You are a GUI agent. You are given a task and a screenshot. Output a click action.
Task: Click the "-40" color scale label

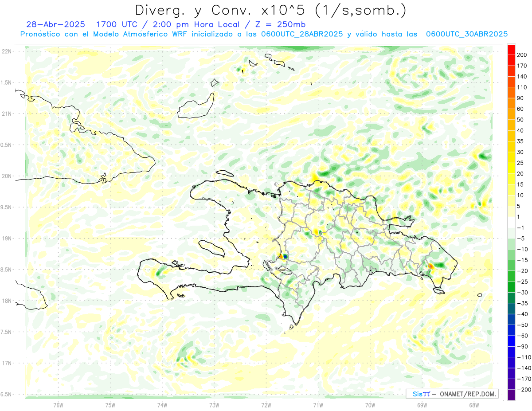pyautogui.click(x=522, y=314)
